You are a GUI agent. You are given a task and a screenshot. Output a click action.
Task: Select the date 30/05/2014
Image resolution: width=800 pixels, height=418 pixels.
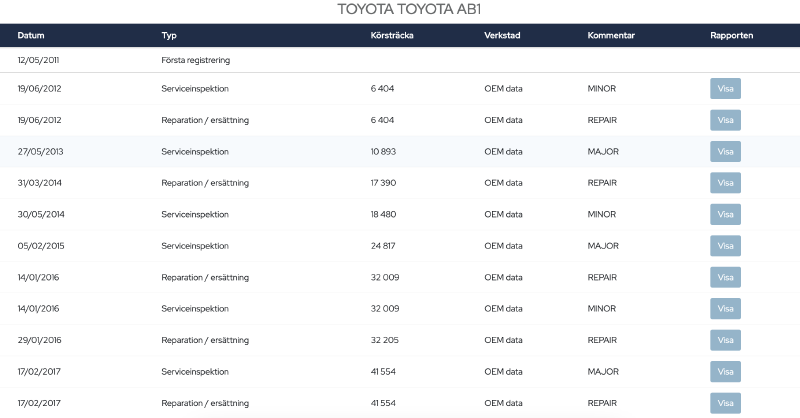41,214
